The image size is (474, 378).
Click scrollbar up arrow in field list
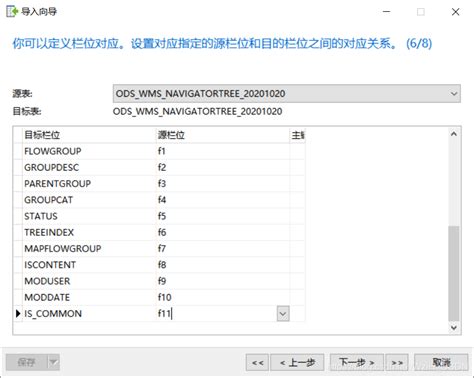454,134
